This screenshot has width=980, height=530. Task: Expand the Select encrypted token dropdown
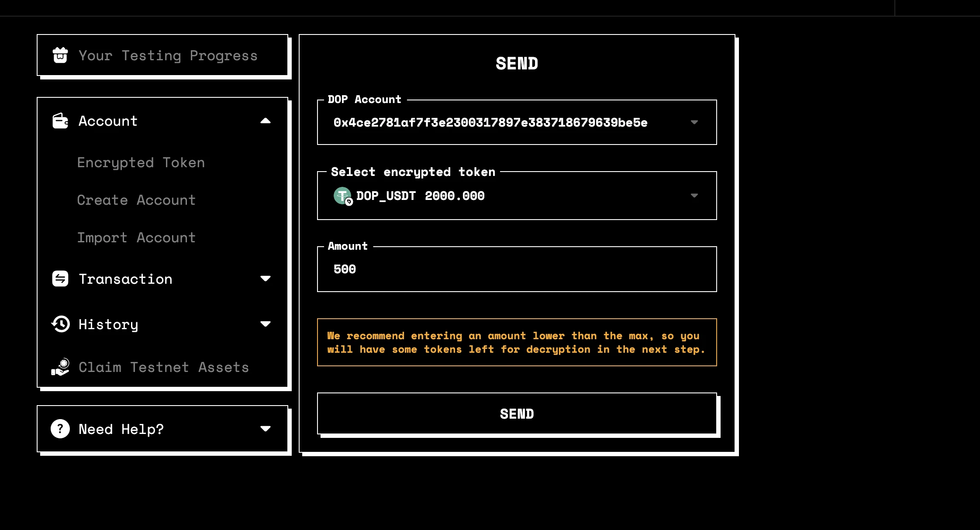(694, 196)
